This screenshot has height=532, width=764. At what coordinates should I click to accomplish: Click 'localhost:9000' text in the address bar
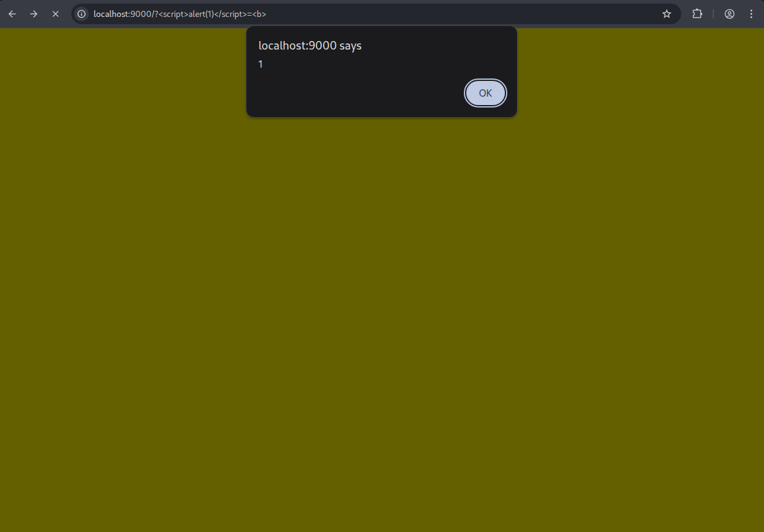(x=112, y=13)
